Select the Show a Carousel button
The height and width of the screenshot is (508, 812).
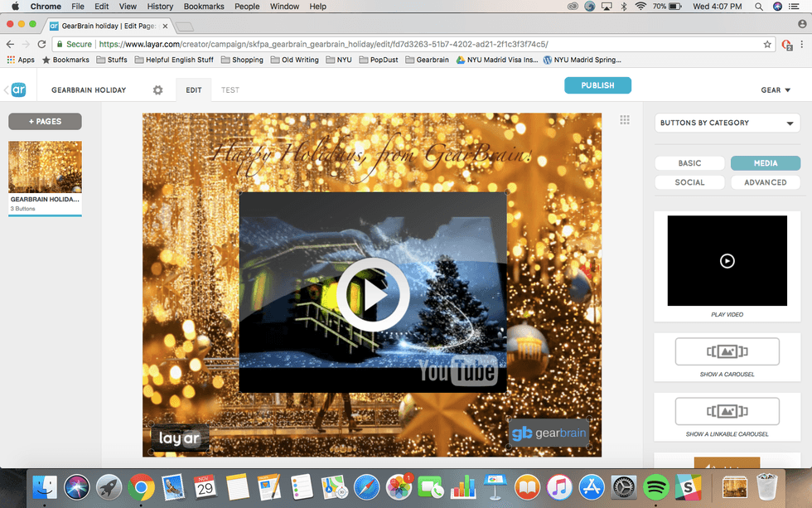727,351
